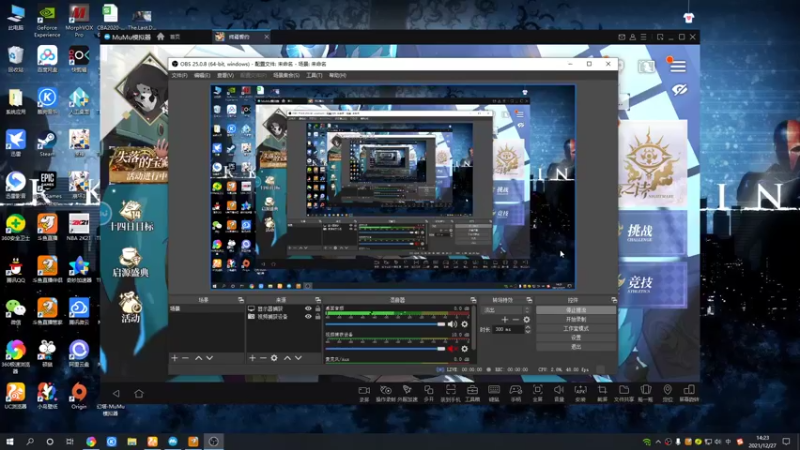
Task: Click 视频捕获设备 mixer volume slider
Action: click(x=385, y=349)
